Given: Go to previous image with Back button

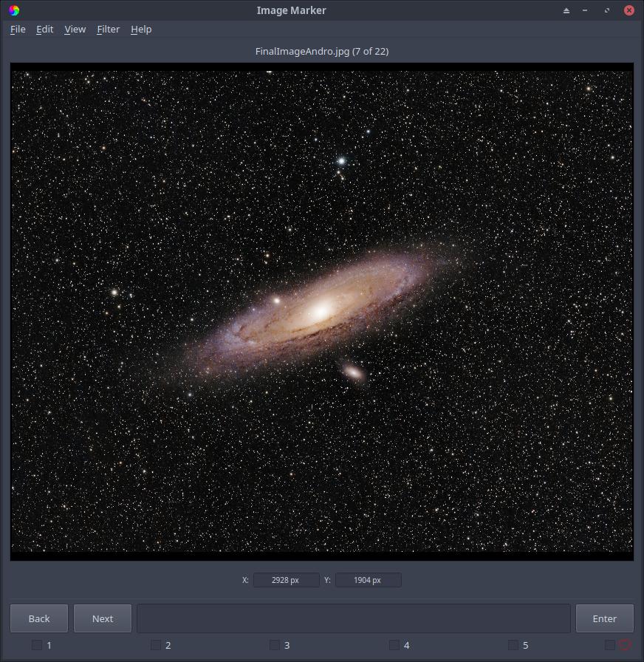Looking at the screenshot, I should point(39,618).
